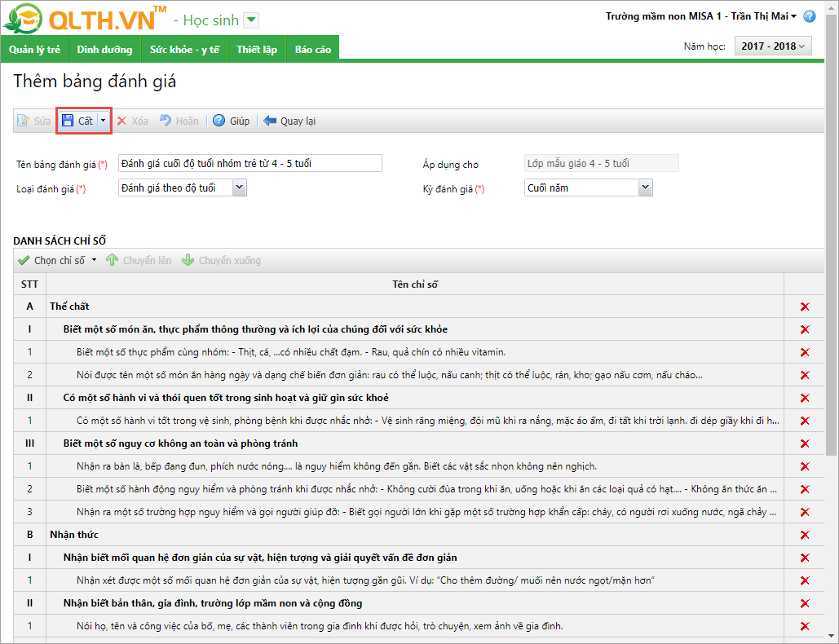839x644 pixels.
Task: Click the Xóa delete button
Action: tap(132, 121)
